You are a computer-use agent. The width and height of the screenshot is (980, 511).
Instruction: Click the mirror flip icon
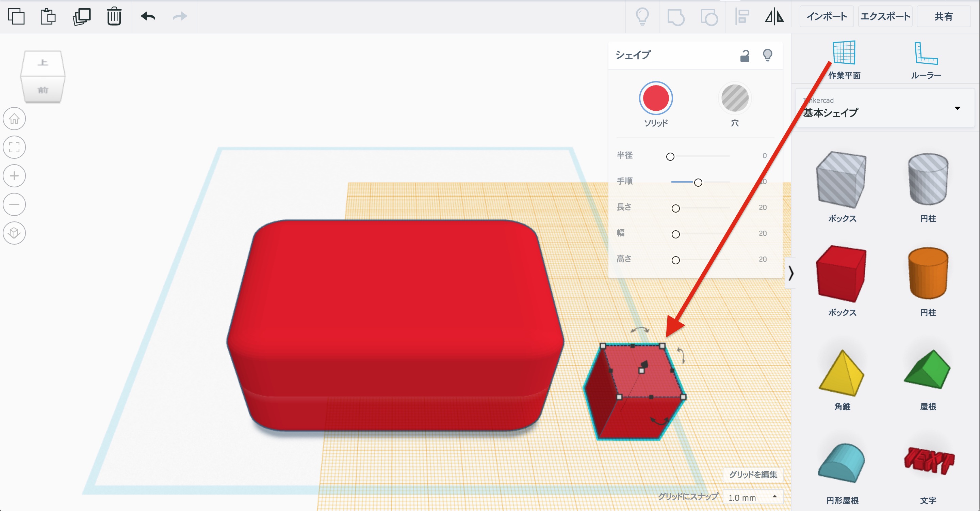click(774, 16)
